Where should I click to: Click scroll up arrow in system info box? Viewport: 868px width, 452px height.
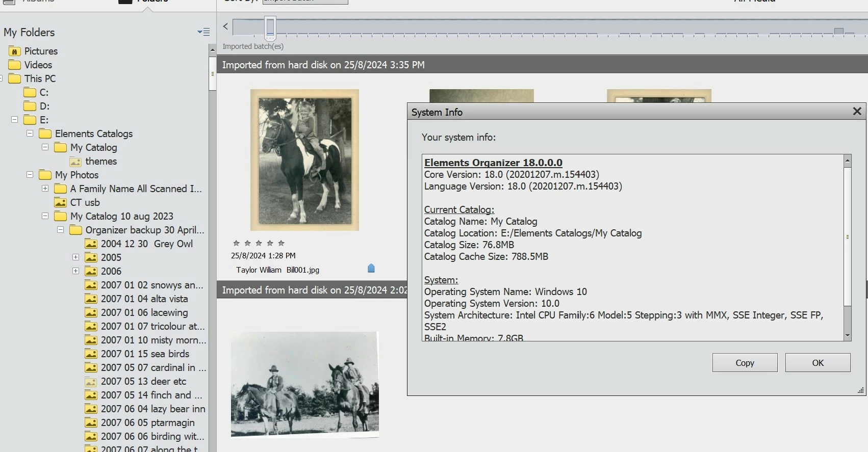[848, 161]
